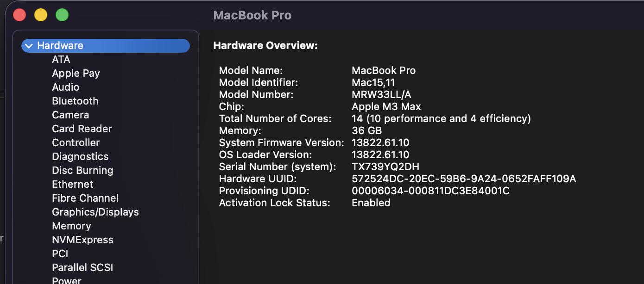This screenshot has height=284, width=644.
Task: Show the Diagnostics section
Action: tap(80, 157)
